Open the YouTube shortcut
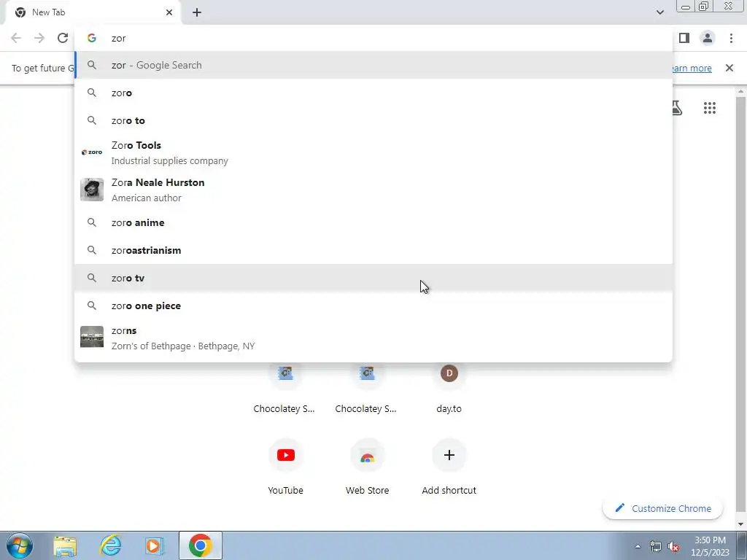 (285, 467)
